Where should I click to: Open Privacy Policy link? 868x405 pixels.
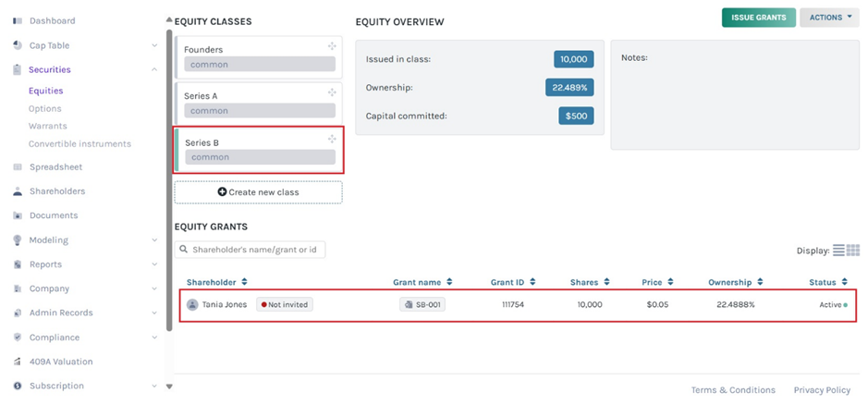pyautogui.click(x=822, y=390)
